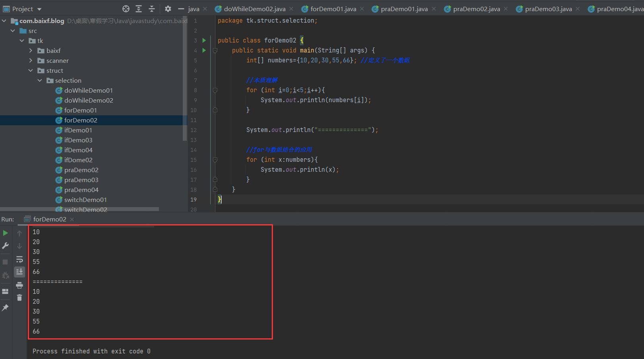Click the scroll down arrow in Run toolbar
The width and height of the screenshot is (644, 359).
pos(19,246)
